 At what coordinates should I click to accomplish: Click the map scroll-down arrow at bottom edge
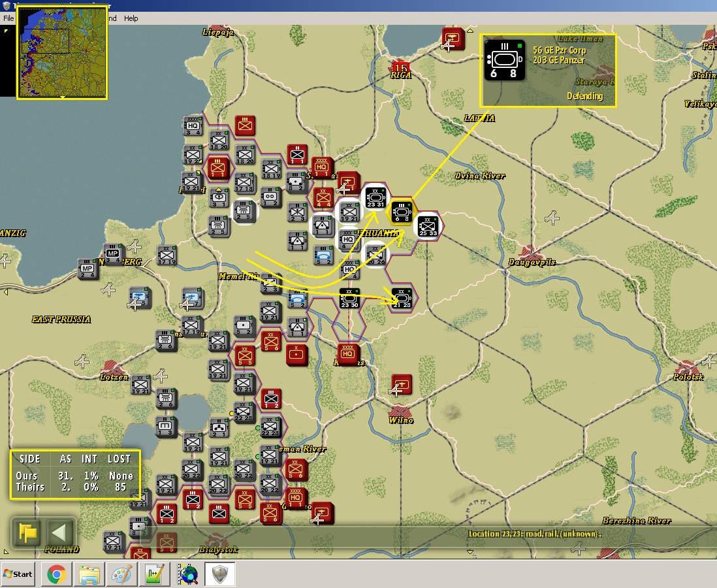470,552
